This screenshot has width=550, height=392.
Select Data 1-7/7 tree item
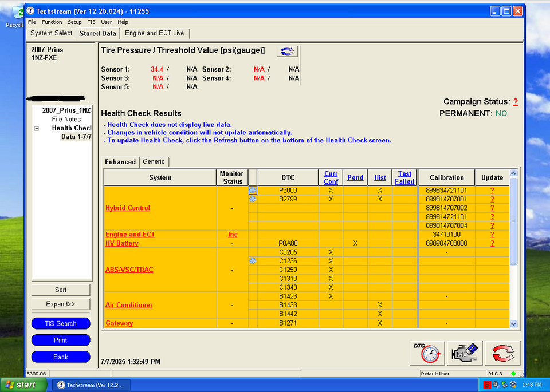pyautogui.click(x=76, y=137)
